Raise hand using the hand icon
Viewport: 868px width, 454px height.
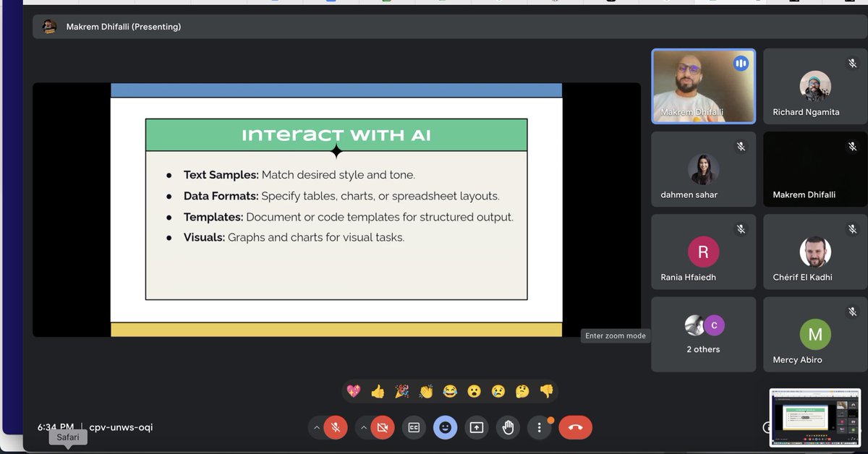point(508,427)
